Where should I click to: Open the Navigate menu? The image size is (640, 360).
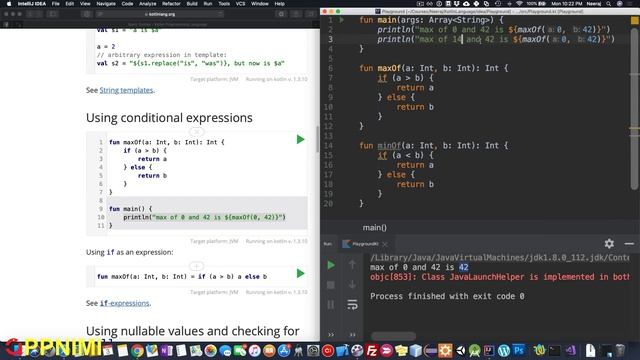click(x=106, y=4)
